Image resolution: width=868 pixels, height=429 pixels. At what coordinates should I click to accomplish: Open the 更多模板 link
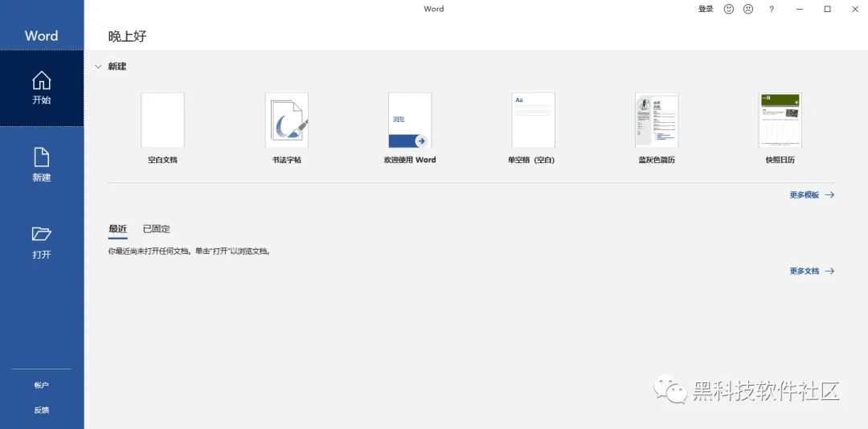tap(812, 195)
